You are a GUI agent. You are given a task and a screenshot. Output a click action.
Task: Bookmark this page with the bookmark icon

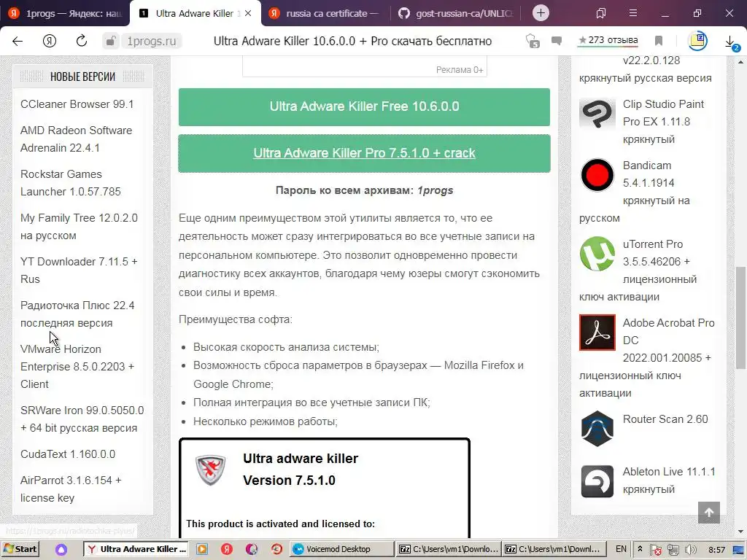click(659, 41)
